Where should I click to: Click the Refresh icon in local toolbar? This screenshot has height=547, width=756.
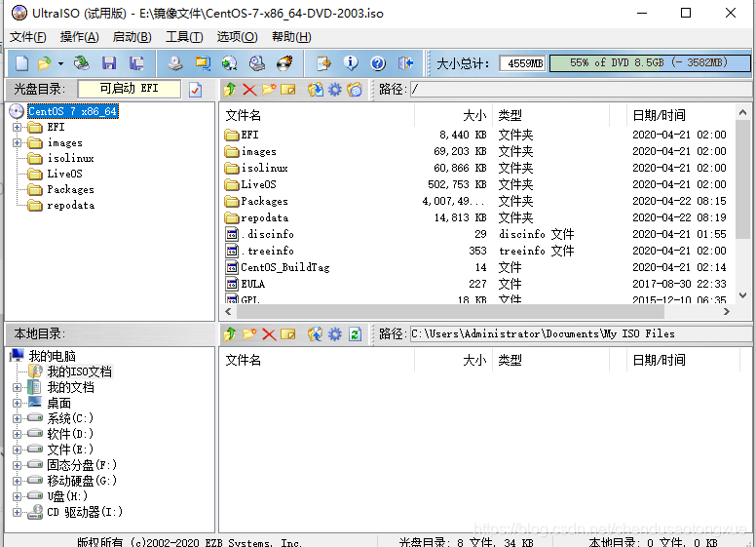point(355,334)
